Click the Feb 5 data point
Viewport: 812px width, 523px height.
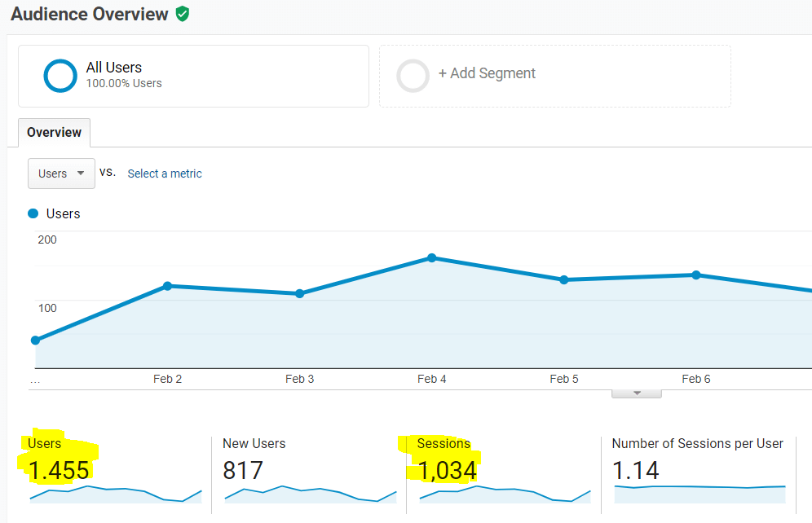tap(563, 279)
